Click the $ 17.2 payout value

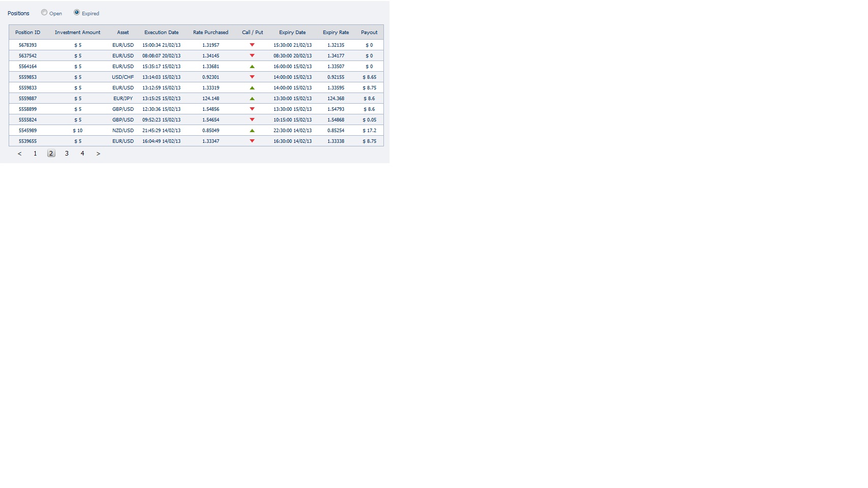[x=369, y=131]
